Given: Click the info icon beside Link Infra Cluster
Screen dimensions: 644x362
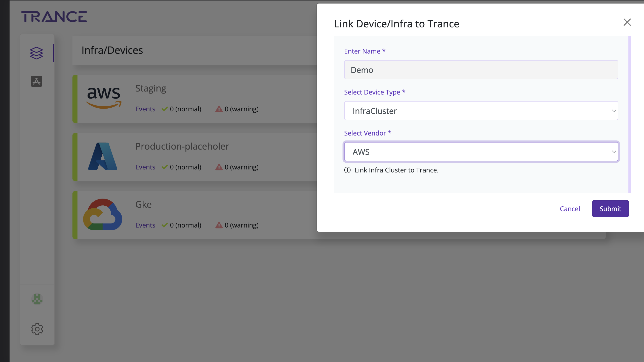Looking at the screenshot, I should click(347, 170).
